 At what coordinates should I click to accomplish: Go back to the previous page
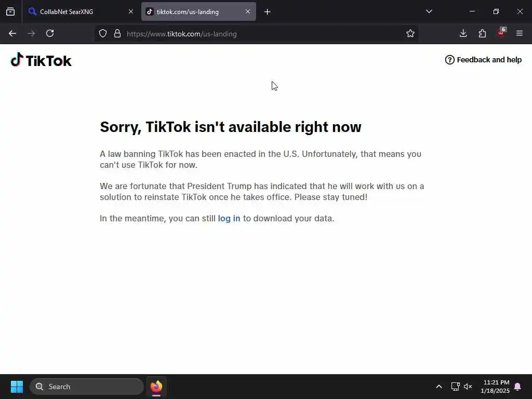coord(12,33)
